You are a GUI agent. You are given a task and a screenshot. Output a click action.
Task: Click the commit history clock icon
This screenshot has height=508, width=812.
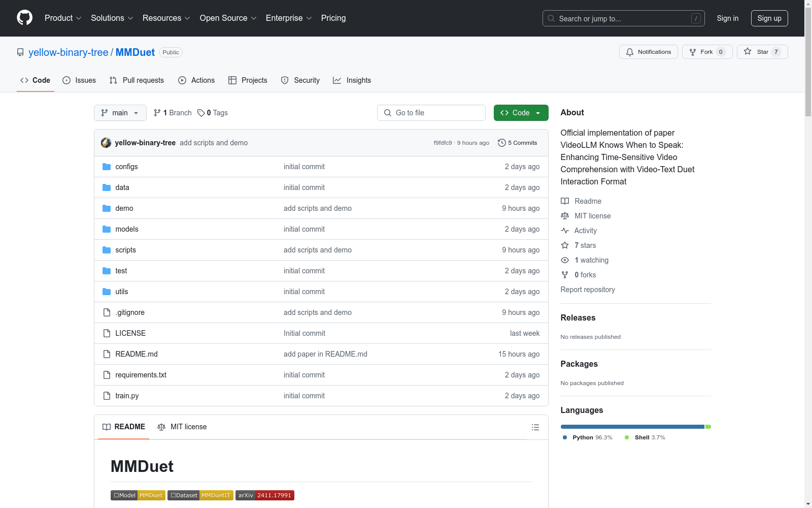pyautogui.click(x=501, y=143)
